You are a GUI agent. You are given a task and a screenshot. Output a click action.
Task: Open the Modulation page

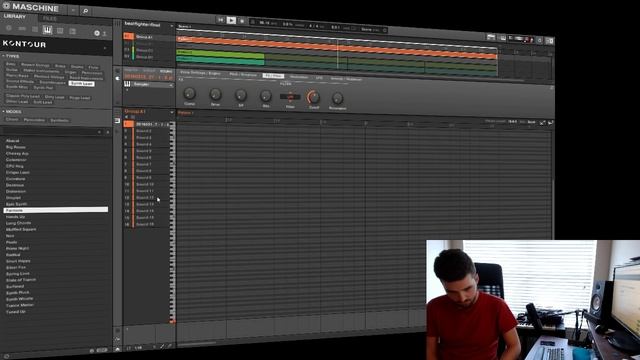click(299, 77)
